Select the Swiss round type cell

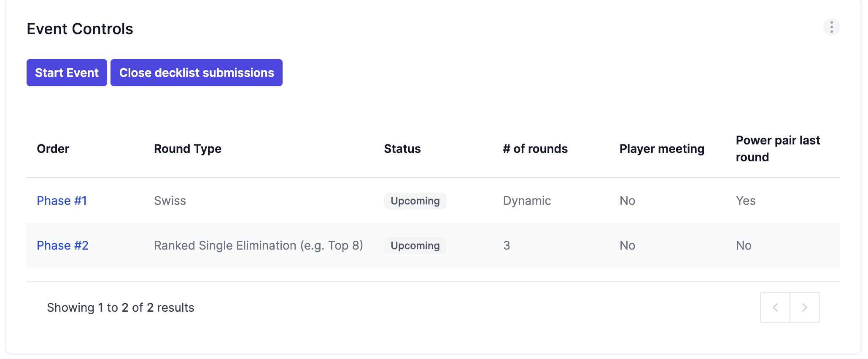click(x=170, y=201)
